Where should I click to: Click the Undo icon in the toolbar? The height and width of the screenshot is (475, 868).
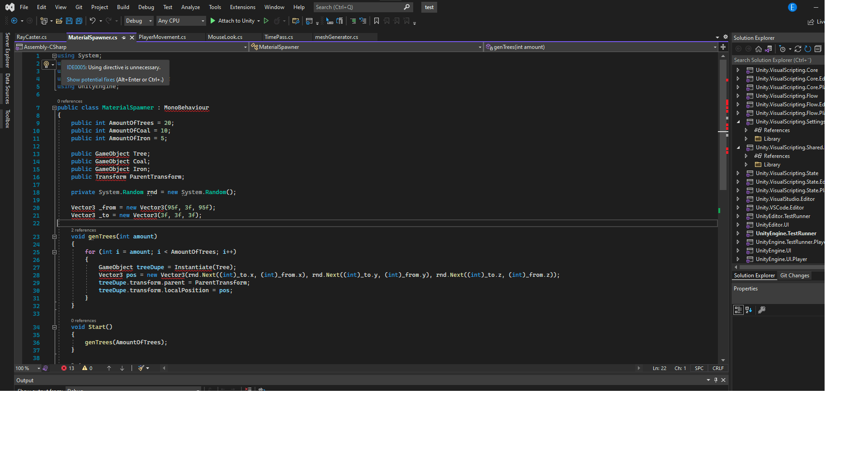tap(93, 21)
